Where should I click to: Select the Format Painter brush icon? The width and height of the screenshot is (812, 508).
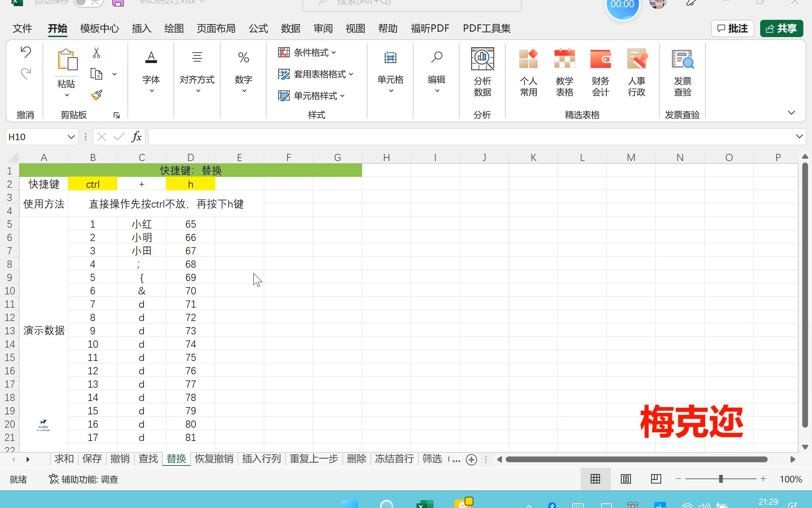point(96,95)
